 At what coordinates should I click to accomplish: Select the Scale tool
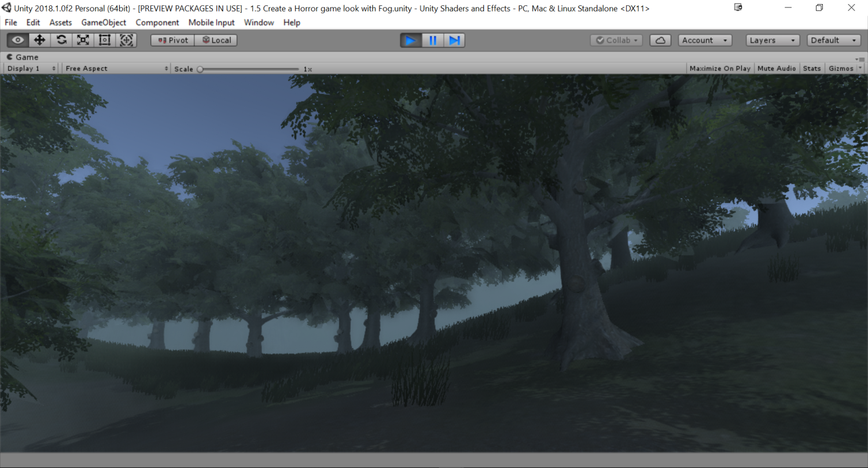83,40
